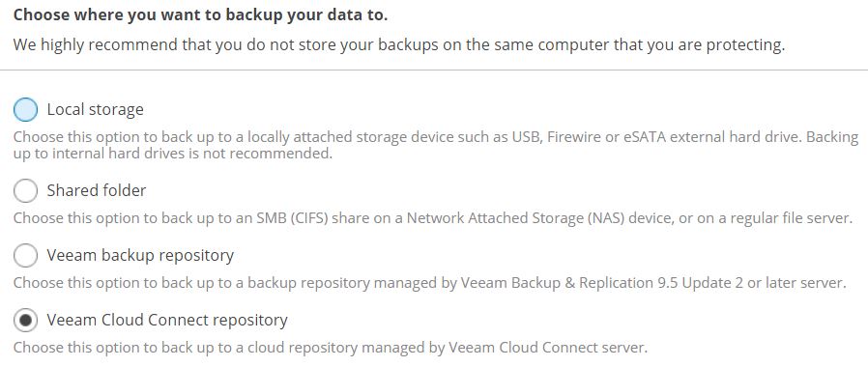Click the SMB (CIFS) share description line
The width and height of the screenshot is (868, 367).
click(432, 218)
